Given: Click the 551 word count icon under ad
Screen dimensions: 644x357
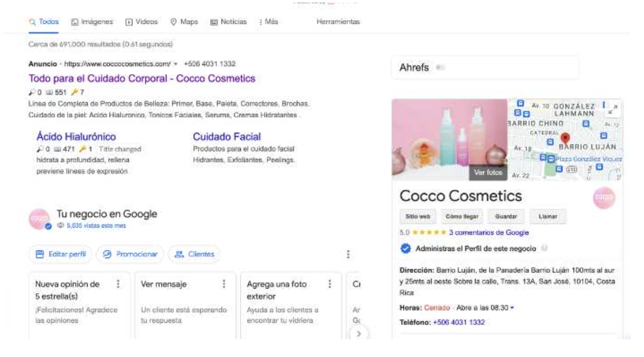Looking at the screenshot, I should click(49, 92).
